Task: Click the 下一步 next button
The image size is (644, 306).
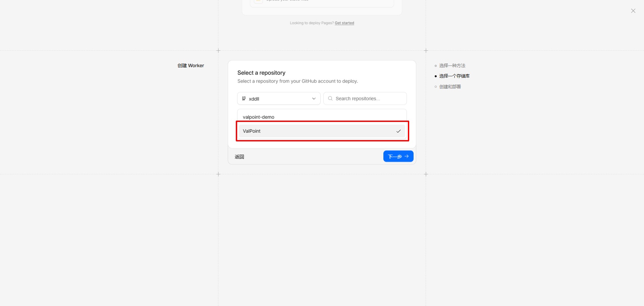Action: tap(398, 156)
